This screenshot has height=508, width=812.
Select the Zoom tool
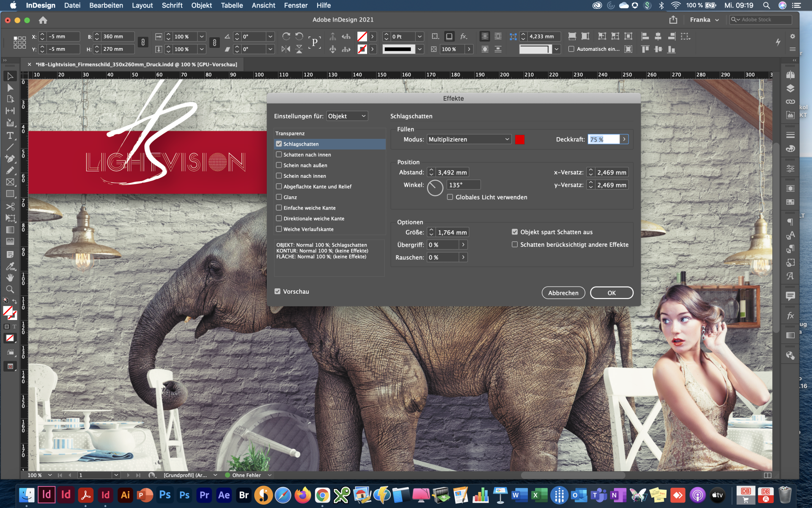(x=10, y=290)
